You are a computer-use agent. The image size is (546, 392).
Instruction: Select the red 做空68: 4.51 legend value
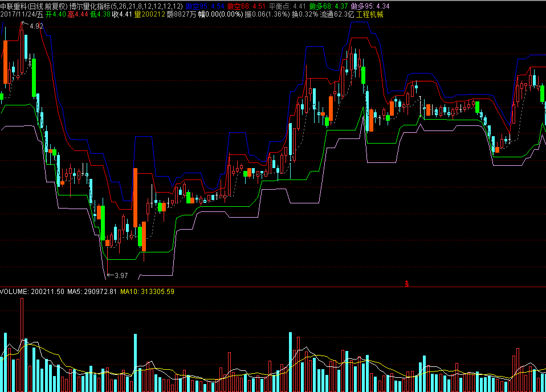coord(246,6)
